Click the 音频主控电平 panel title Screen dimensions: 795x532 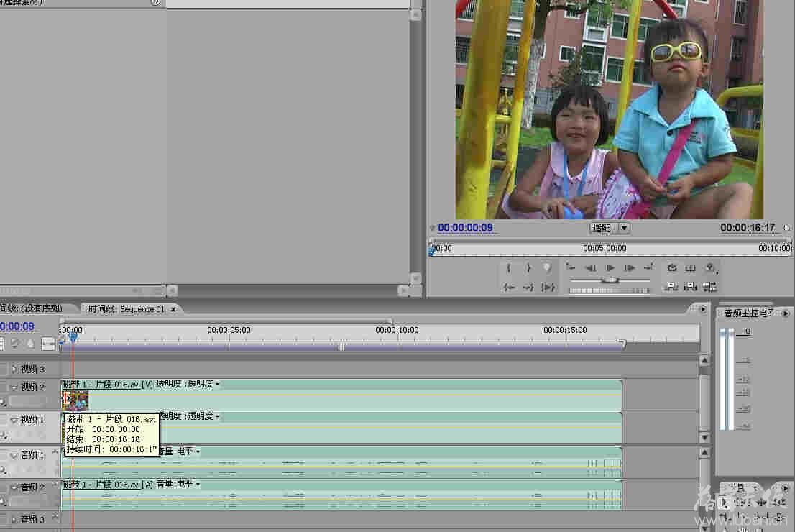(x=748, y=313)
